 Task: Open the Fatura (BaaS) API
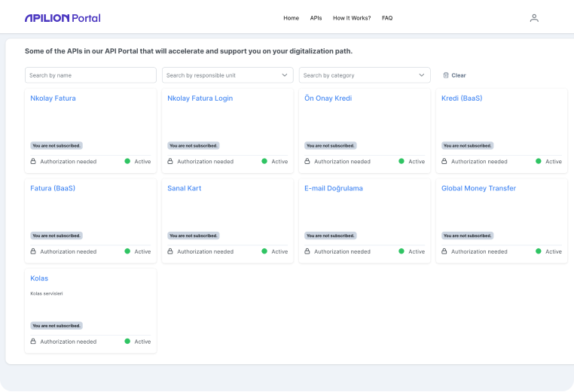click(53, 188)
